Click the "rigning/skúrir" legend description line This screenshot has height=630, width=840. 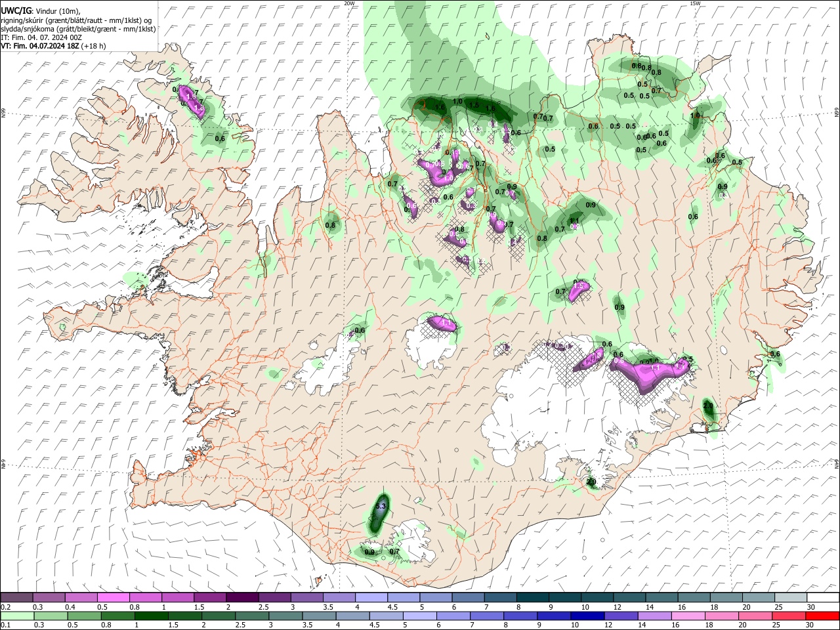76,20
